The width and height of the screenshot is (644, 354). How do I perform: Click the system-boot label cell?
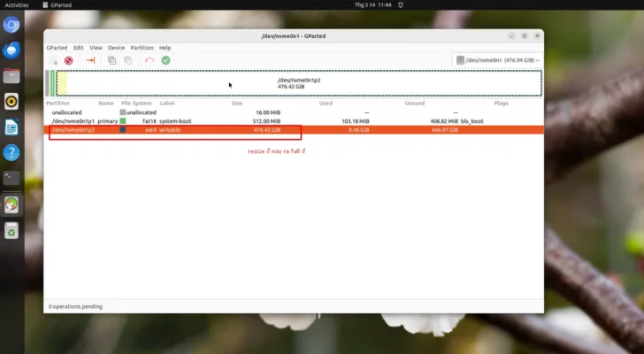pos(175,121)
